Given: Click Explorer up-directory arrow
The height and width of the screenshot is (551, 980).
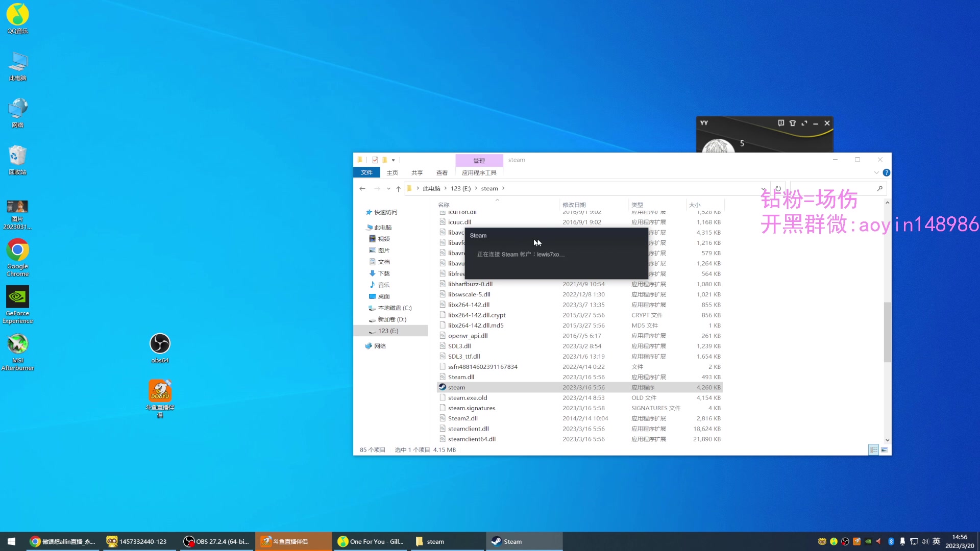Looking at the screenshot, I should click(x=398, y=188).
